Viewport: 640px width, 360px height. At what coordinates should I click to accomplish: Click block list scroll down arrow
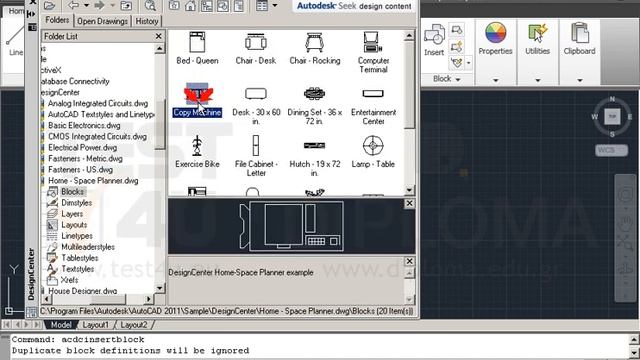point(409,190)
